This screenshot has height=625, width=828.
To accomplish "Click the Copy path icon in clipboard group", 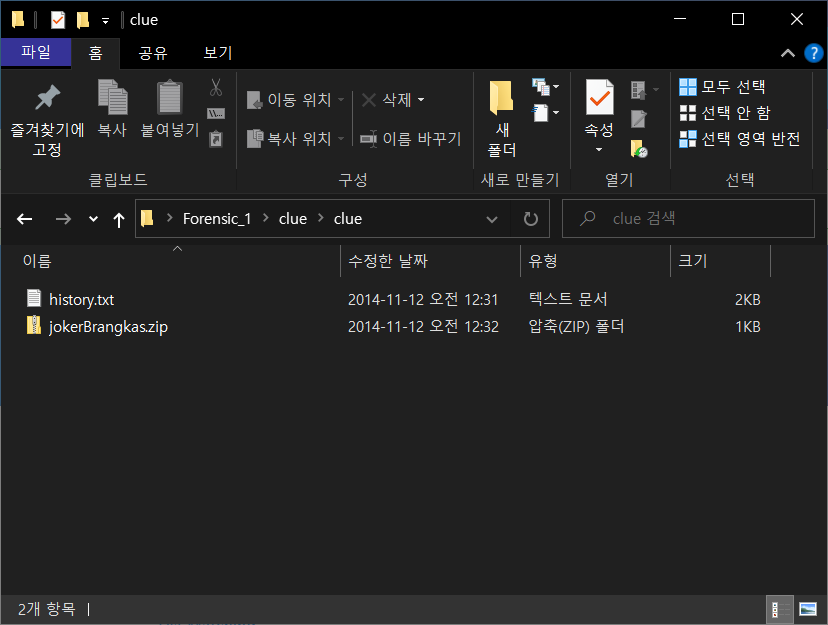I will pyautogui.click(x=216, y=113).
